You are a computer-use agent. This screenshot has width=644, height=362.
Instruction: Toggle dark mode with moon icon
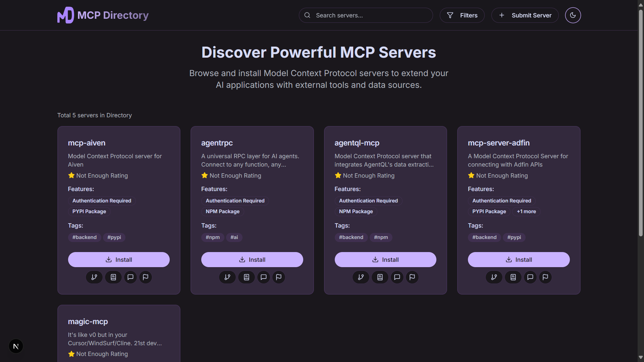pos(573,15)
